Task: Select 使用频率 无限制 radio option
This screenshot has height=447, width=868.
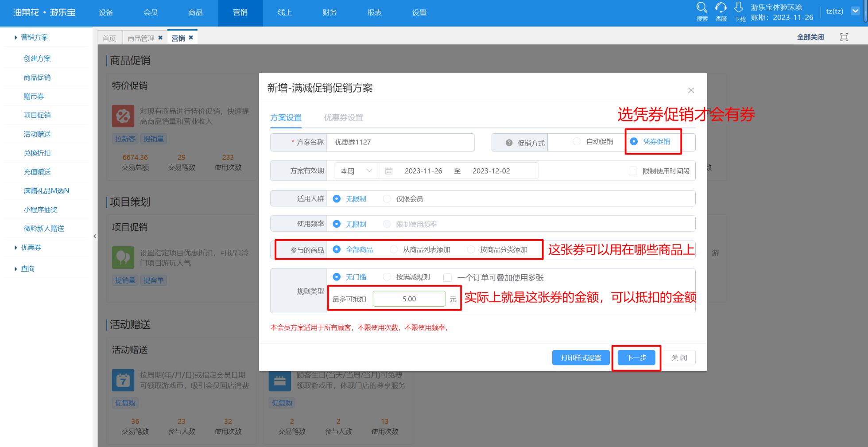Action: (x=337, y=224)
